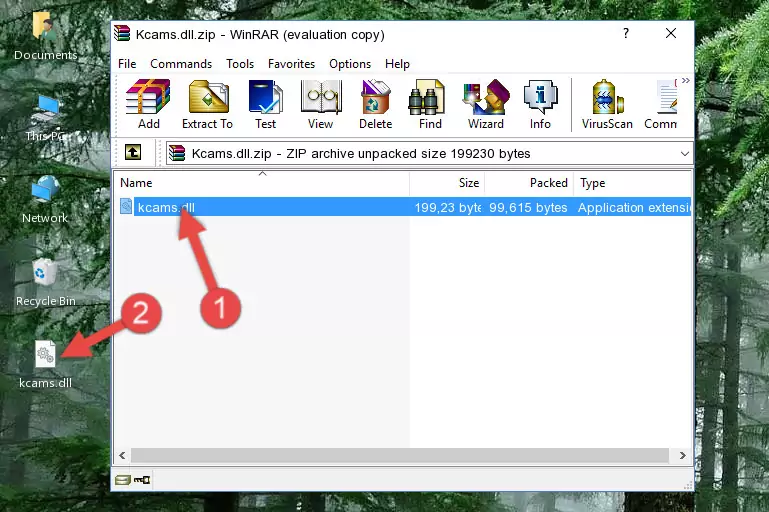Sort by the Name column header
This screenshot has width=769, height=512.
(262, 183)
